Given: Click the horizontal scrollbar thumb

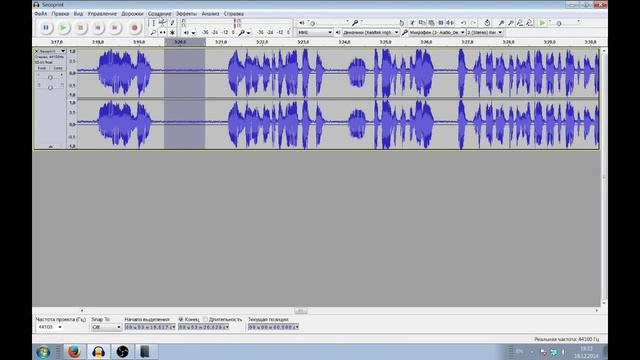Looking at the screenshot, I should click(301, 311).
